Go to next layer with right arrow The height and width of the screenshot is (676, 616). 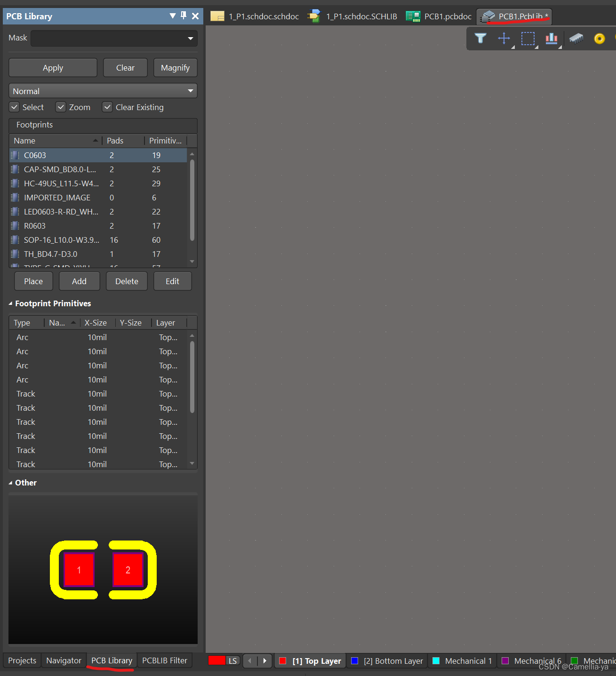[x=265, y=661]
